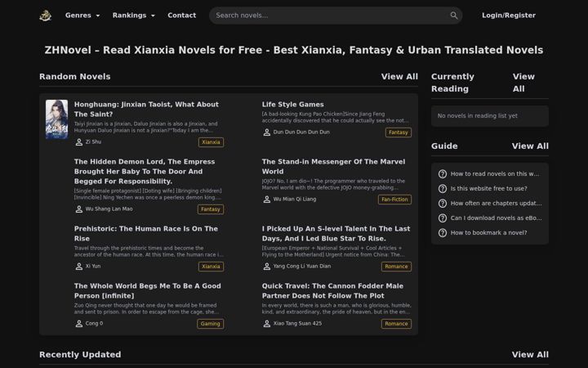Click question icon for 'How often are chapters'

coord(443,203)
